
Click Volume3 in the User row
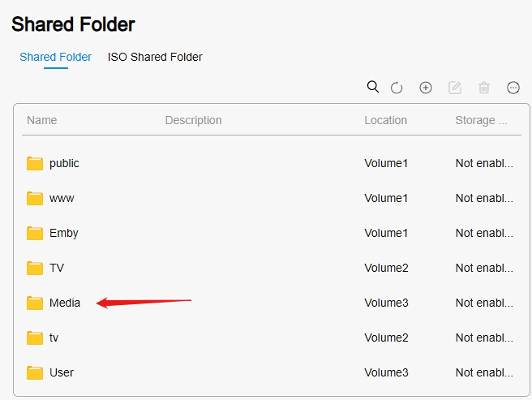click(x=387, y=372)
